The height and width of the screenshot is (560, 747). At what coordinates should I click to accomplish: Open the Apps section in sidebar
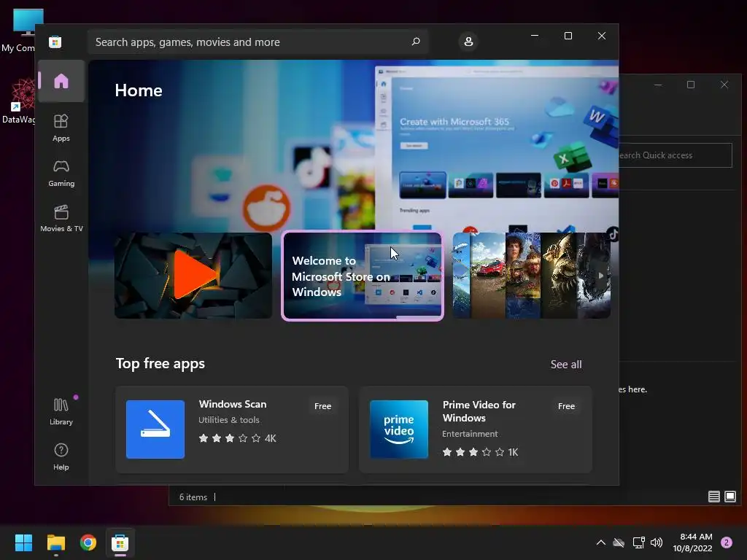pos(61,128)
